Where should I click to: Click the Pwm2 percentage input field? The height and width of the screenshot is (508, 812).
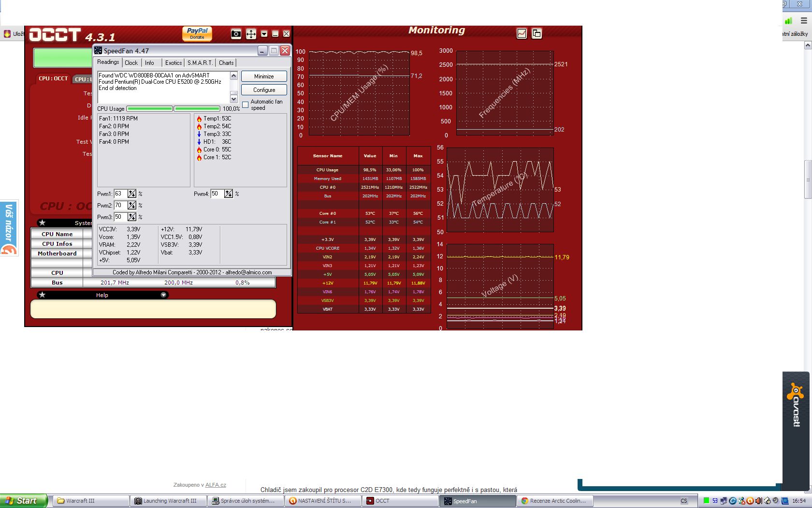(x=120, y=205)
